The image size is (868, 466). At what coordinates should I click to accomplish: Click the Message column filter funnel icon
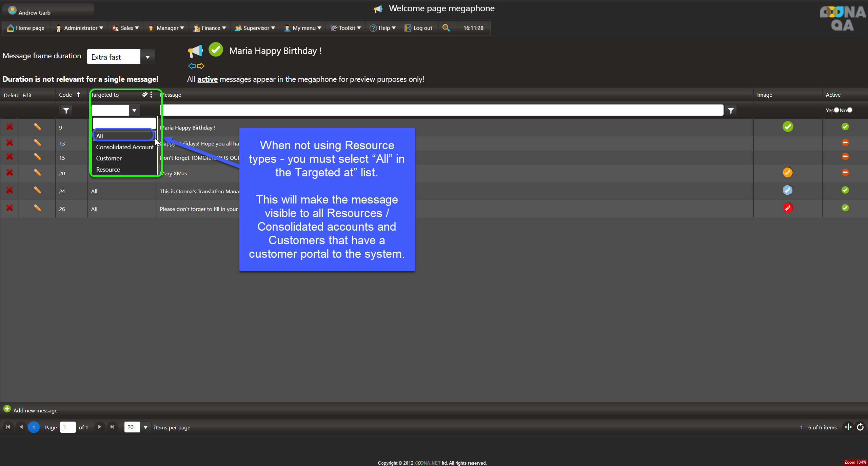pos(731,111)
